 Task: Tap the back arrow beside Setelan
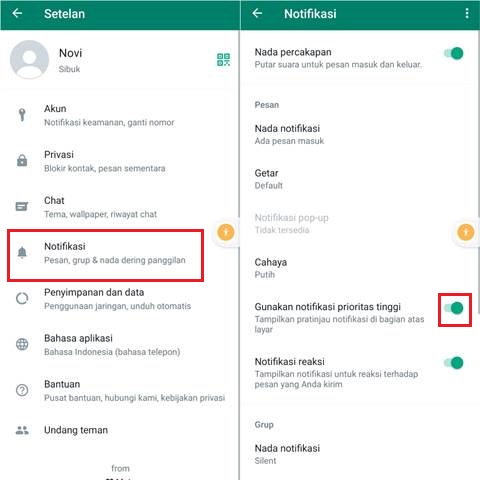click(17, 13)
